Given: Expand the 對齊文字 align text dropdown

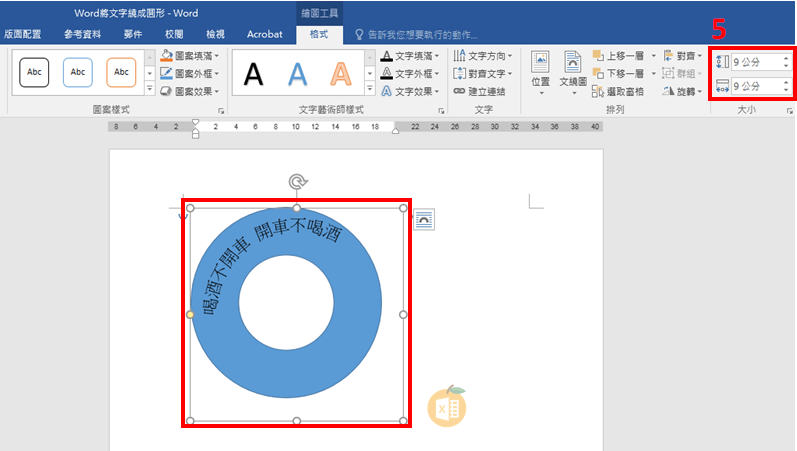Looking at the screenshot, I should pyautogui.click(x=509, y=73).
